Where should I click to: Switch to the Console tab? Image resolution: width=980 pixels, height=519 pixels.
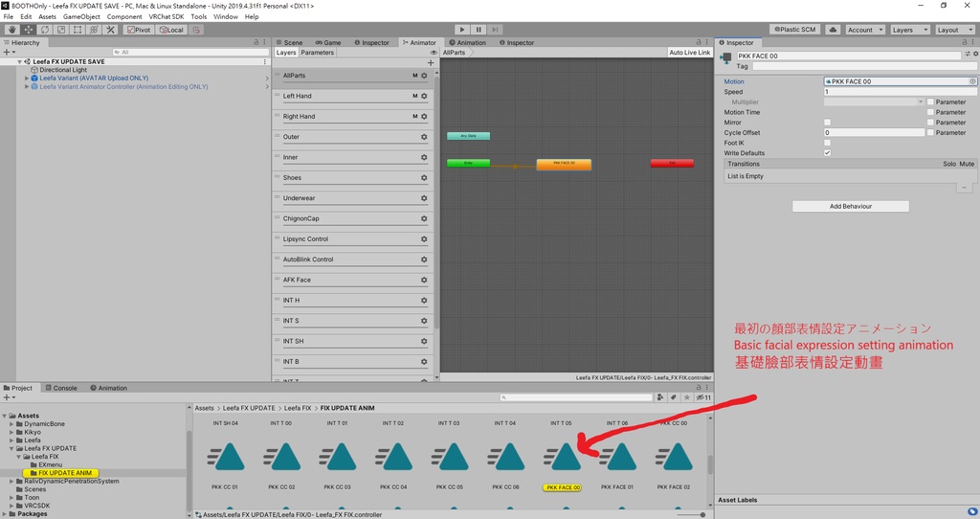click(61, 389)
